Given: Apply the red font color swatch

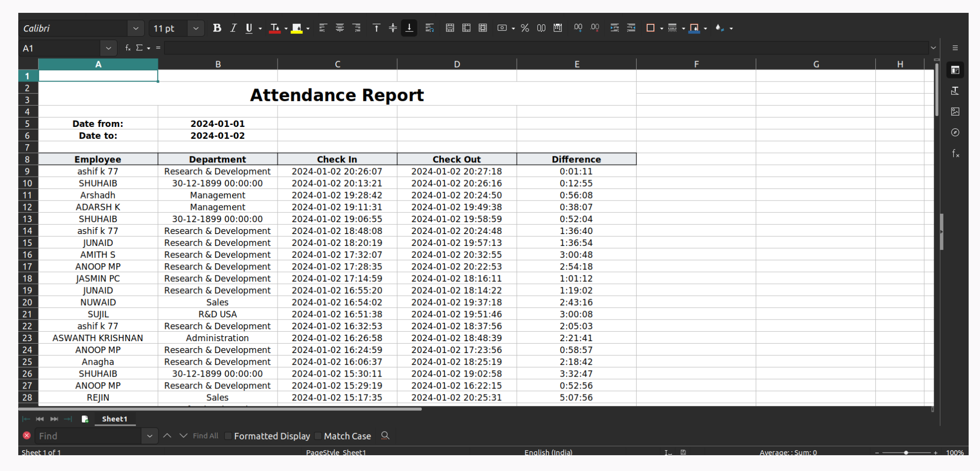Looking at the screenshot, I should pyautogui.click(x=275, y=28).
